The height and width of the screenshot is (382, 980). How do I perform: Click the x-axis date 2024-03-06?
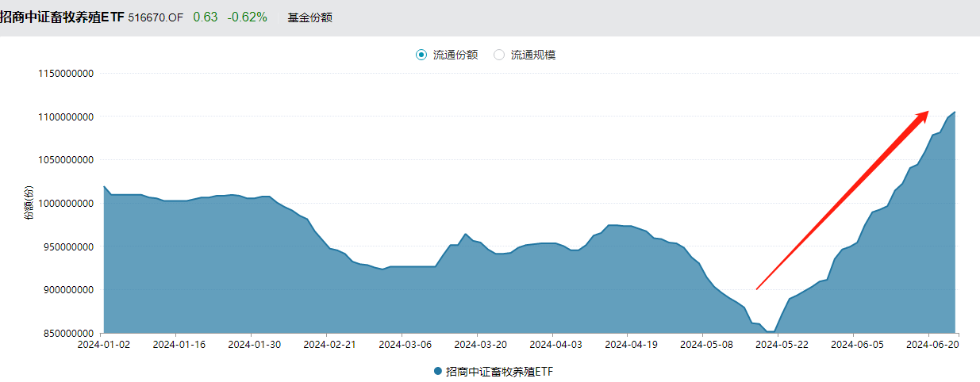[x=405, y=345]
